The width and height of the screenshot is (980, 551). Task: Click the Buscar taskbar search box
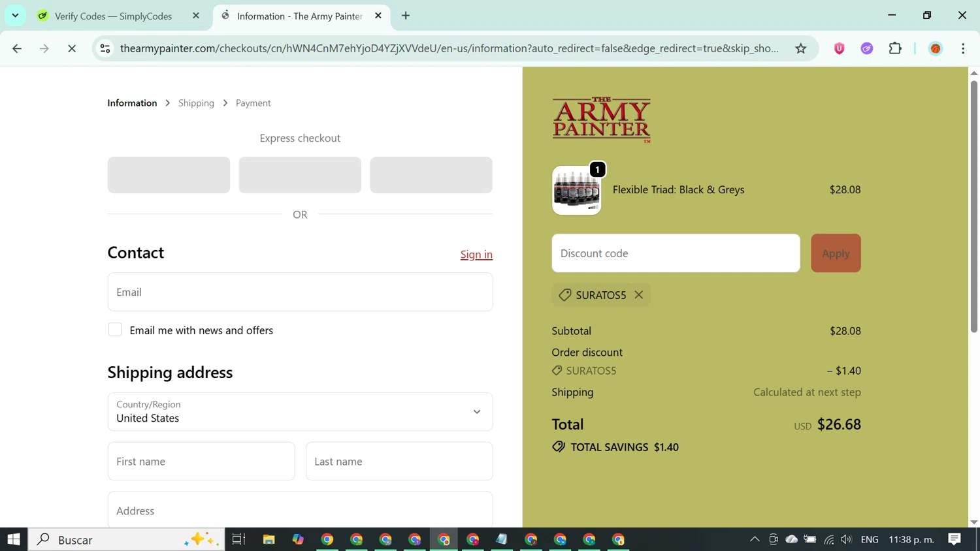pyautogui.click(x=126, y=539)
